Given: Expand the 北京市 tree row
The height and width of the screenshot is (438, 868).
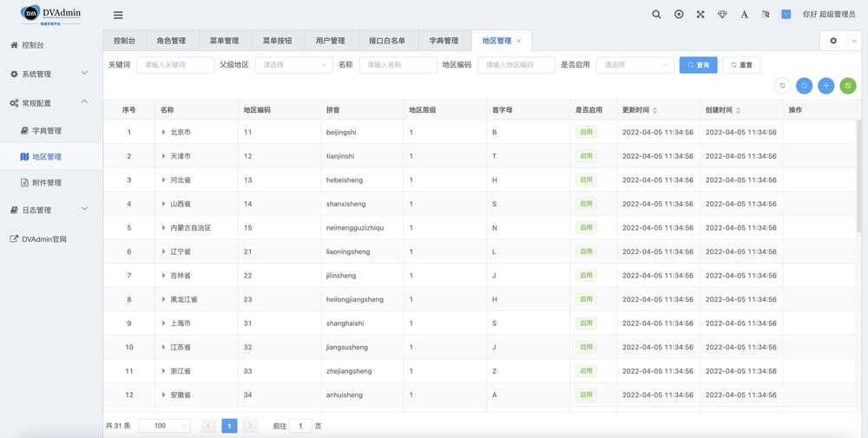Looking at the screenshot, I should [163, 133].
